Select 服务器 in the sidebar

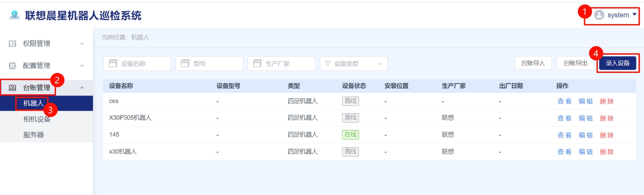34,135
